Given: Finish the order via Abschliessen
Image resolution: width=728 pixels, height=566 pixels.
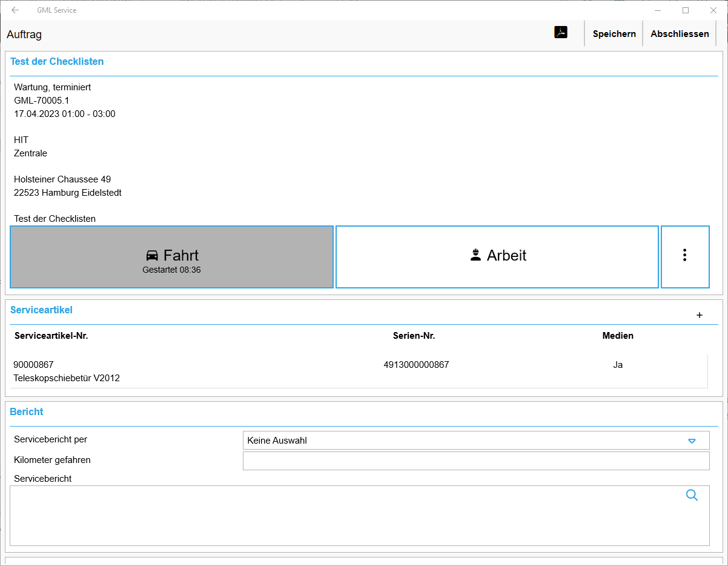Looking at the screenshot, I should (680, 34).
